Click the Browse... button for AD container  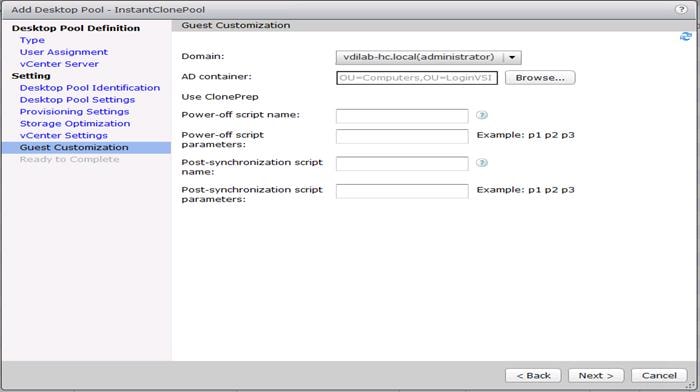click(540, 78)
